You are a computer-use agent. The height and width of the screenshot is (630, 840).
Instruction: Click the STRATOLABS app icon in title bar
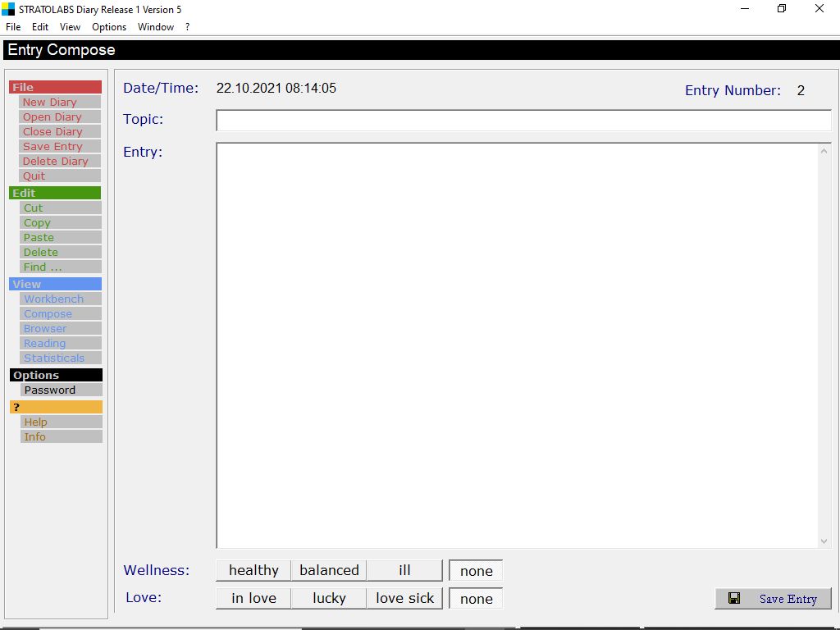tap(8, 9)
